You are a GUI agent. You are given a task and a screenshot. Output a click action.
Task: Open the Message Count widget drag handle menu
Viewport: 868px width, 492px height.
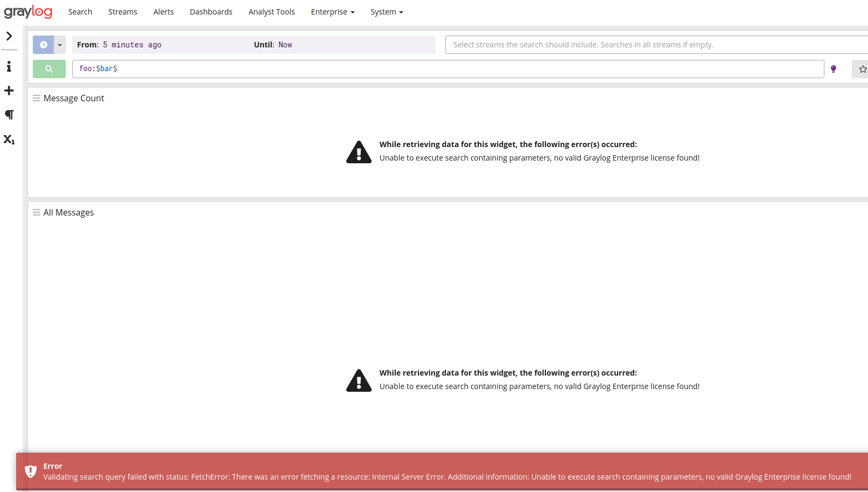pyautogui.click(x=36, y=98)
